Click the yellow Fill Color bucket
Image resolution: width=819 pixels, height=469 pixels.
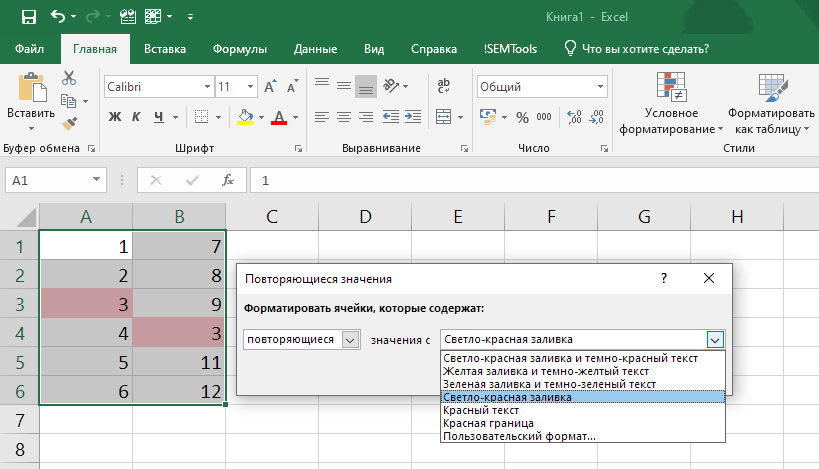tap(245, 117)
